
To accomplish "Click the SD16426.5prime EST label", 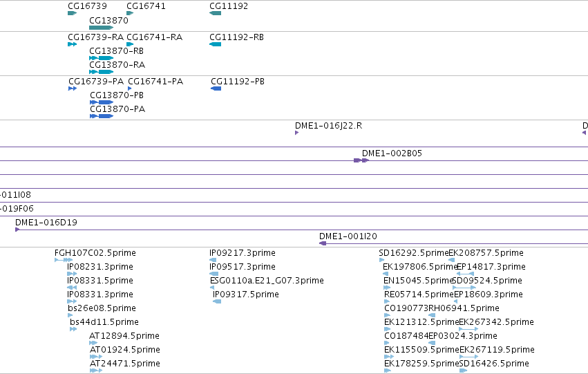I will [494, 364].
